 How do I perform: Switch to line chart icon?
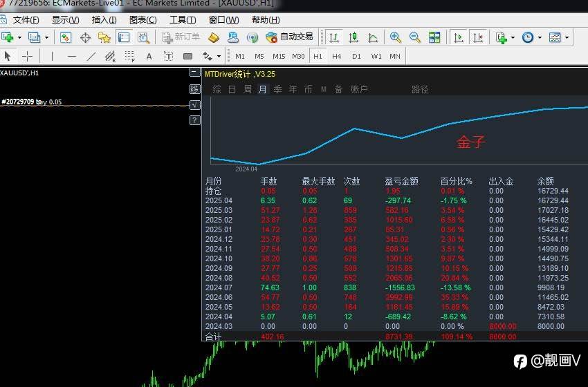pos(373,37)
